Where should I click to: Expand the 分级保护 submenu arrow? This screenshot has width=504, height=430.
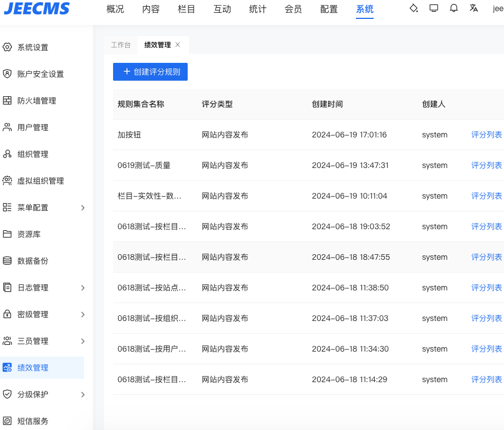[83, 394]
